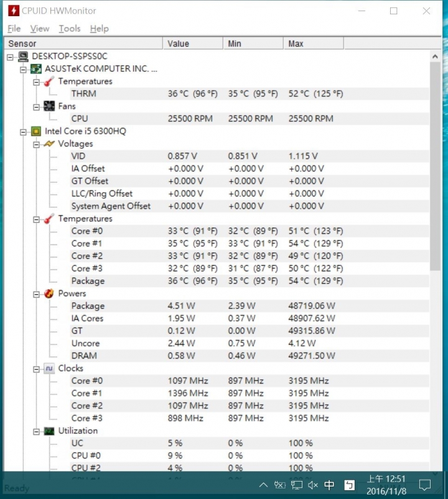The height and width of the screenshot is (499, 448).
Task: Select the Package power row 4.51 W
Action: 249,306
